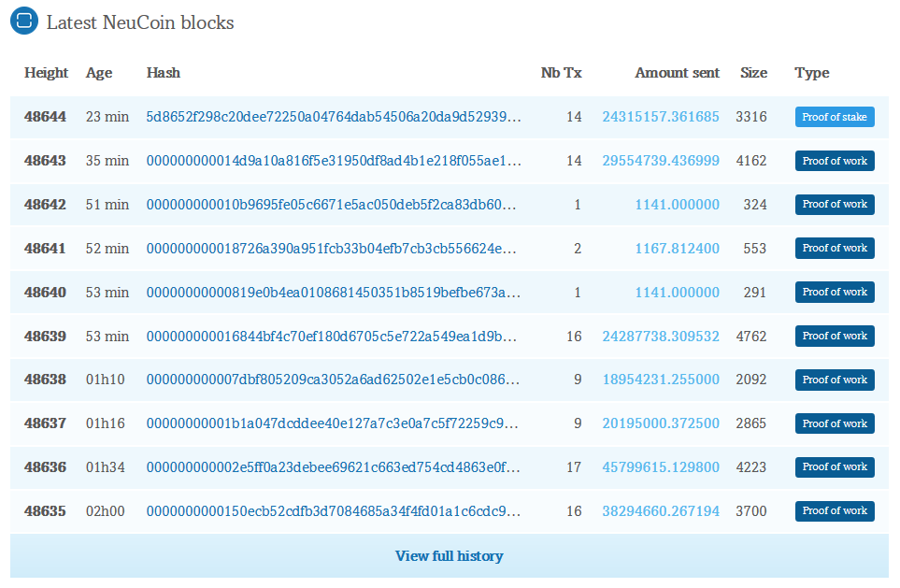
Task: Open block hash starting with 00000000014d9a10a816
Action: tap(334, 161)
